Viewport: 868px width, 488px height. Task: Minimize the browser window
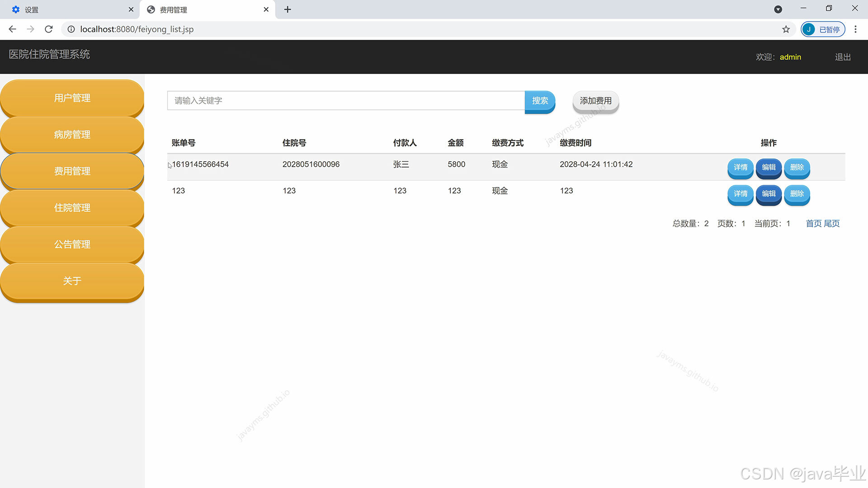(x=803, y=8)
